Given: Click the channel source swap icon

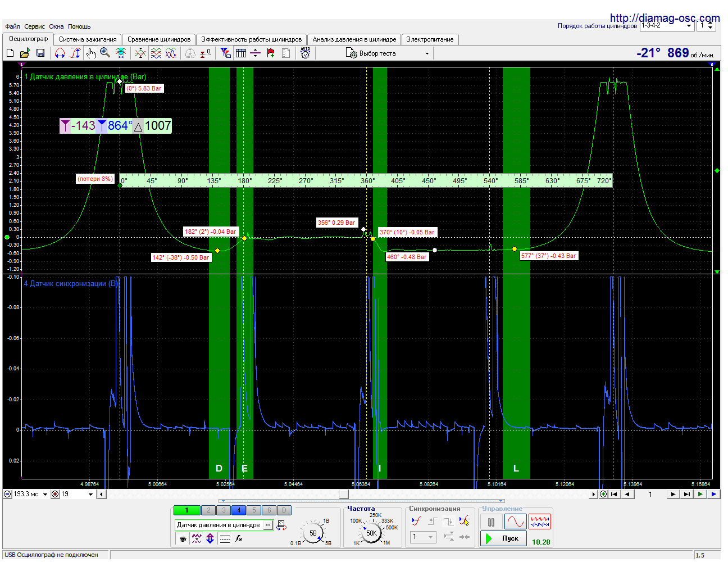Looking at the screenshot, I should click(x=281, y=525).
